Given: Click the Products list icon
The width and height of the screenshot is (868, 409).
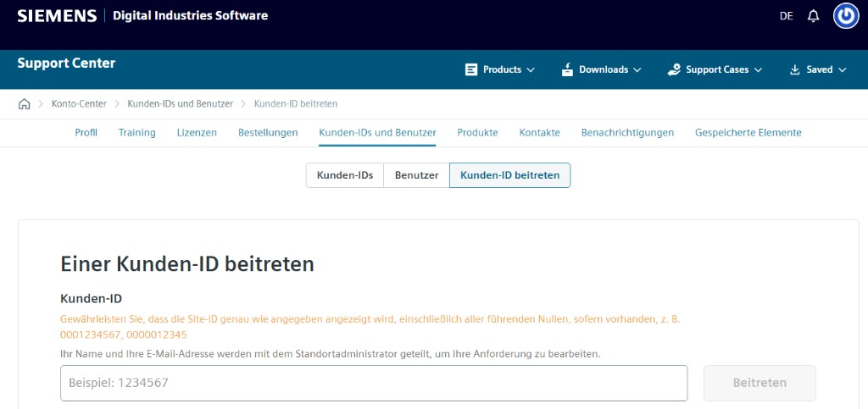Looking at the screenshot, I should [x=471, y=69].
